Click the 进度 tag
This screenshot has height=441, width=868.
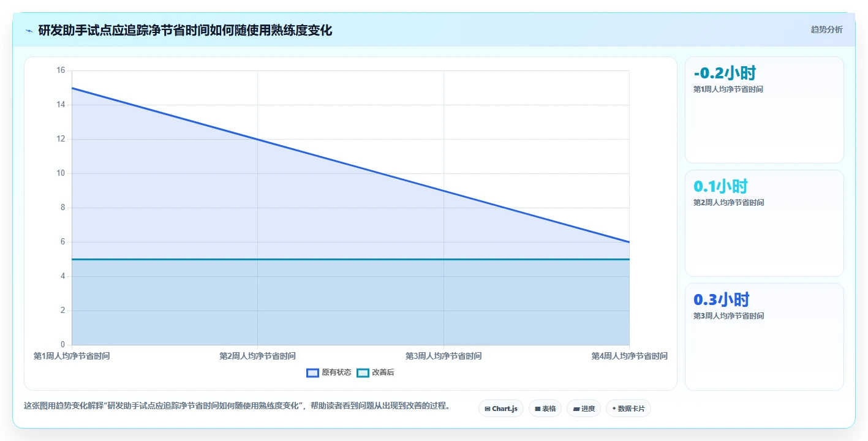(584, 409)
